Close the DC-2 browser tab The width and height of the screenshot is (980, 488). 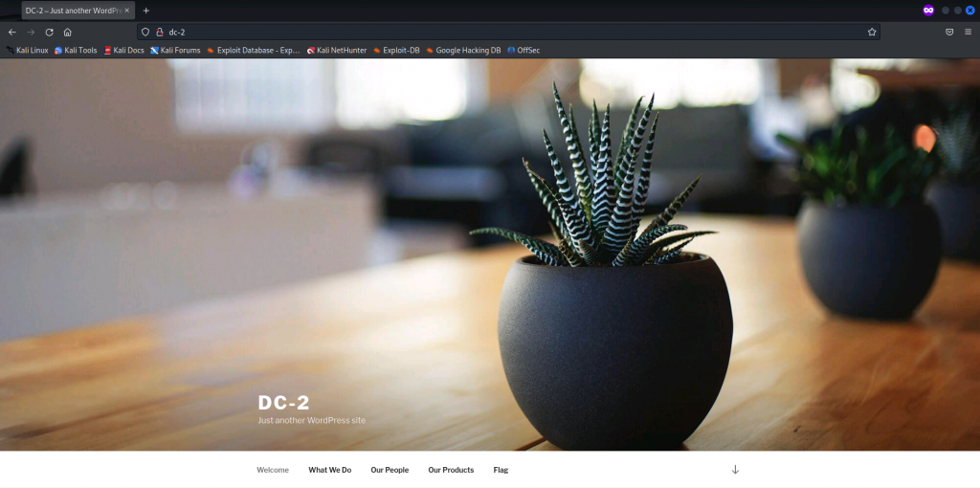127,11
